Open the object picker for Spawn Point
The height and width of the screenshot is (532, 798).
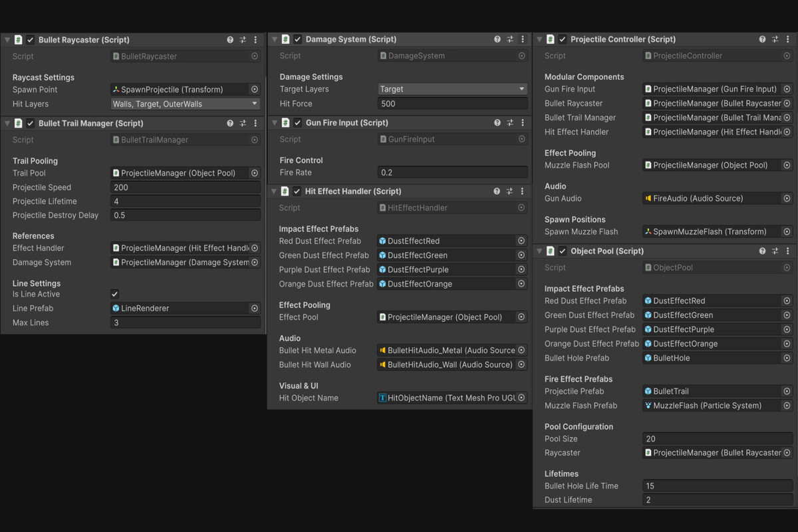pyautogui.click(x=255, y=89)
